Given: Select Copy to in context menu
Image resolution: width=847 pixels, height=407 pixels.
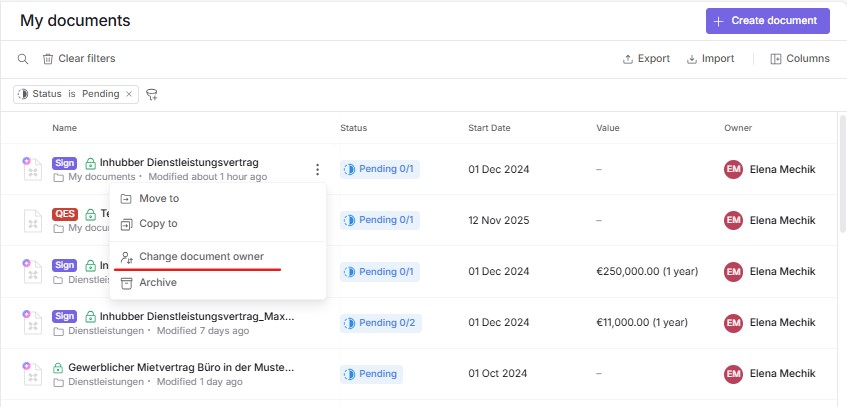Looking at the screenshot, I should click(158, 224).
